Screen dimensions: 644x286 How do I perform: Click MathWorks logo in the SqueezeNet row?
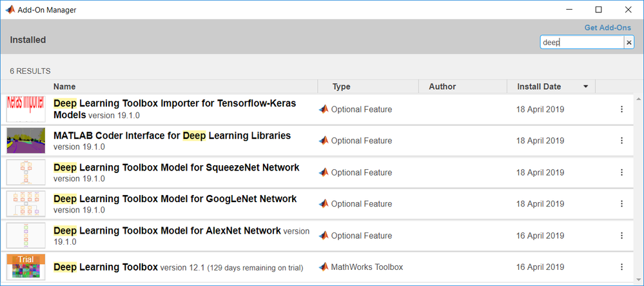[x=324, y=172]
